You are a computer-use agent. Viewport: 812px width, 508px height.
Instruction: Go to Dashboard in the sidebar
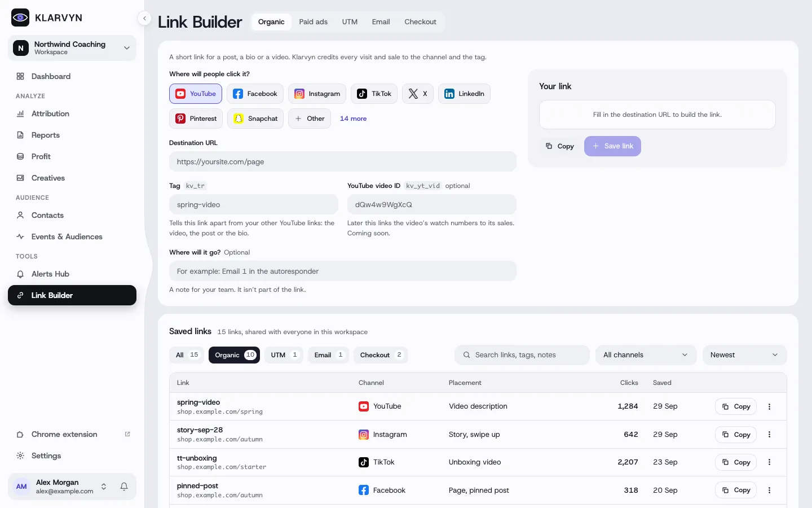tap(72, 76)
